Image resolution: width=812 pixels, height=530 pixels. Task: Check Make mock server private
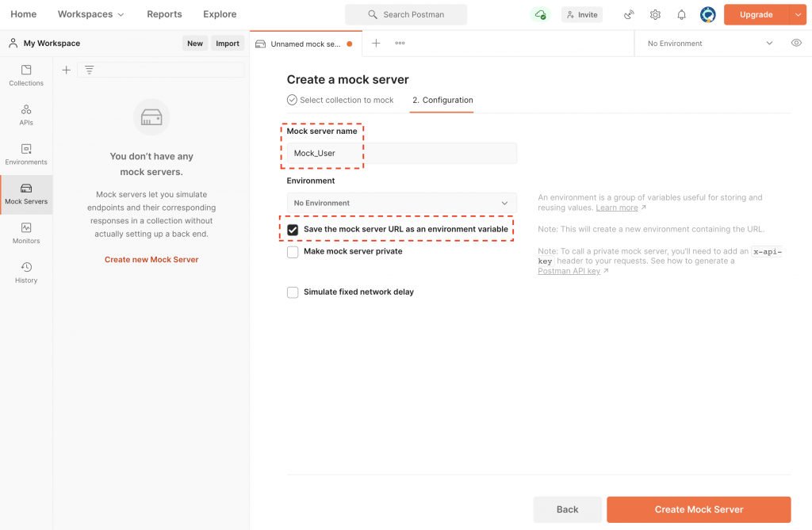pos(293,252)
